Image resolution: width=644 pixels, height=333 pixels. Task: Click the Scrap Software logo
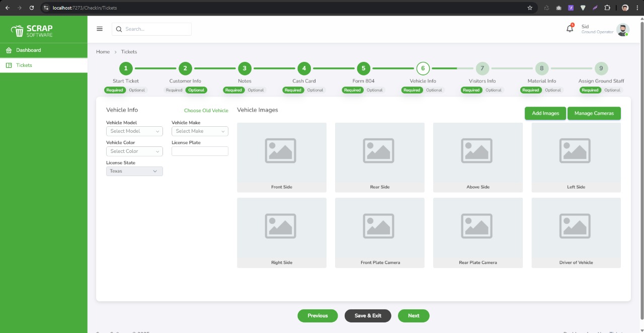(x=32, y=31)
